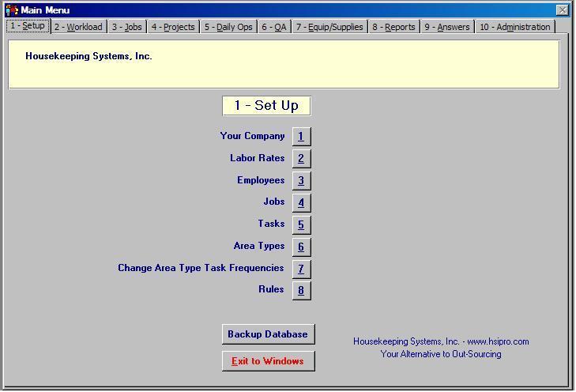
Task: Open Rules with button 8
Action: (x=301, y=290)
